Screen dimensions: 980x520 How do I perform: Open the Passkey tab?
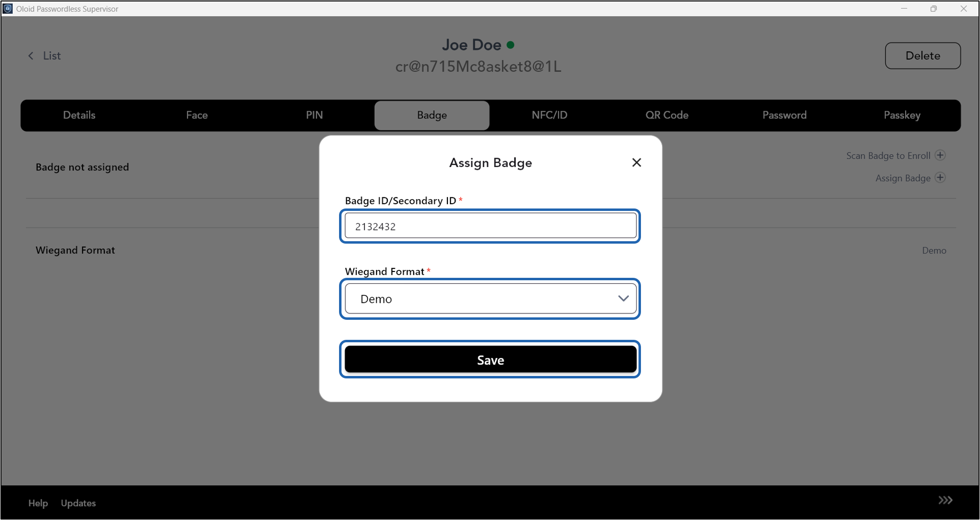(x=902, y=115)
